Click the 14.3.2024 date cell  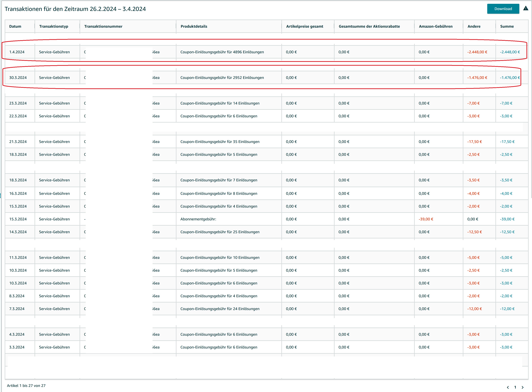click(x=18, y=232)
